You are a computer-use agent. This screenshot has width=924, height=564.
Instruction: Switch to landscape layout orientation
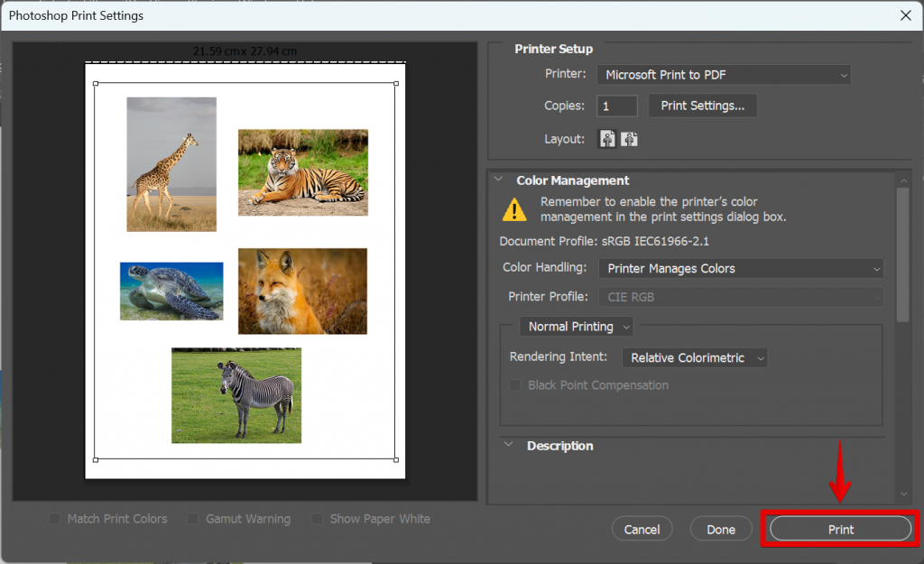point(629,138)
